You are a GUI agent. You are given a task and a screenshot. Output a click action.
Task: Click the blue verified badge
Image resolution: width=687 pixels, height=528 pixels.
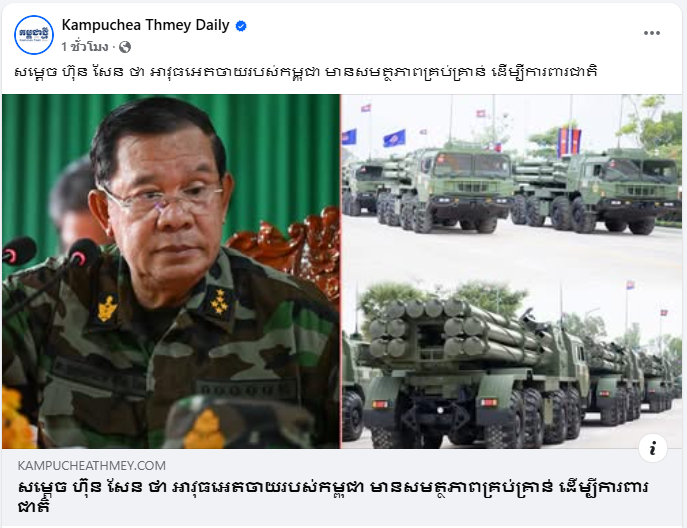tap(241, 26)
